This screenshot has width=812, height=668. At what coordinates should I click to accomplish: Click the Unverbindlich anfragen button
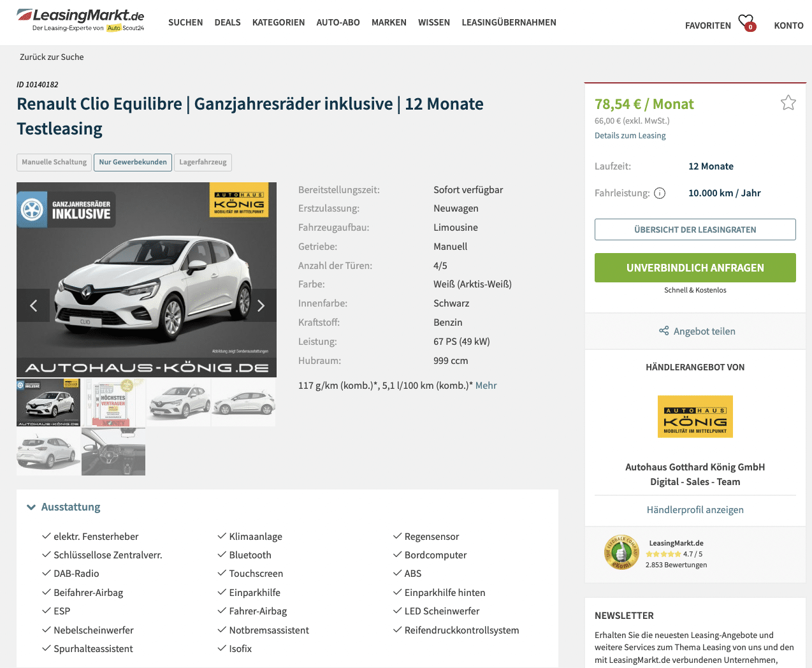point(695,268)
